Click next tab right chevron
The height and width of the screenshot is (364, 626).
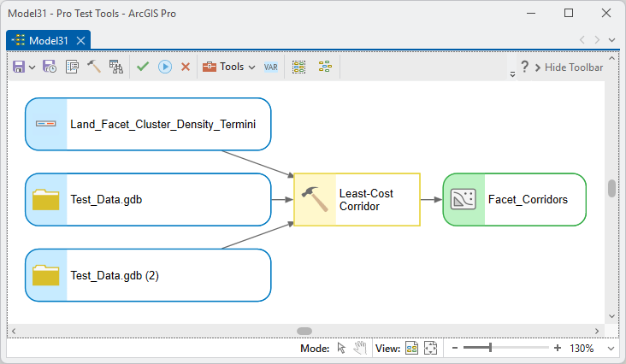tap(597, 40)
